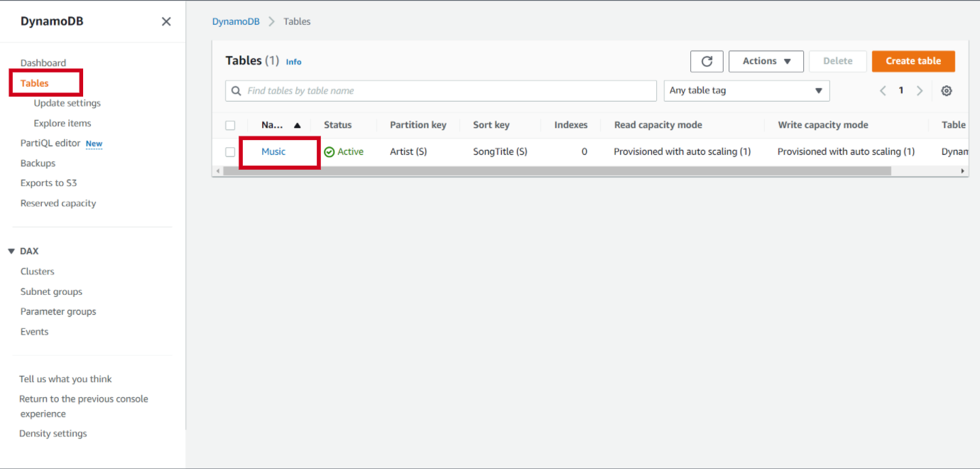The image size is (980, 469).
Task: Return to the previous console experience
Action: 84,406
